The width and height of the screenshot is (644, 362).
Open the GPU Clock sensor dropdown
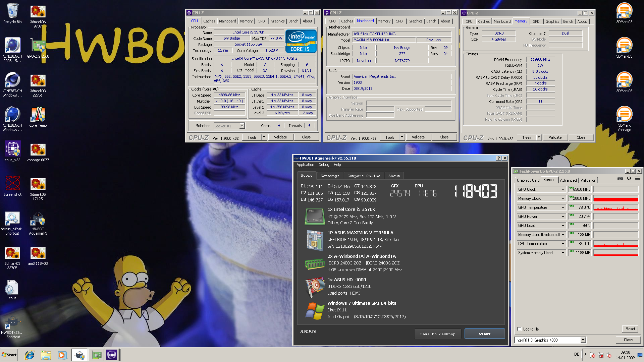coord(563,189)
